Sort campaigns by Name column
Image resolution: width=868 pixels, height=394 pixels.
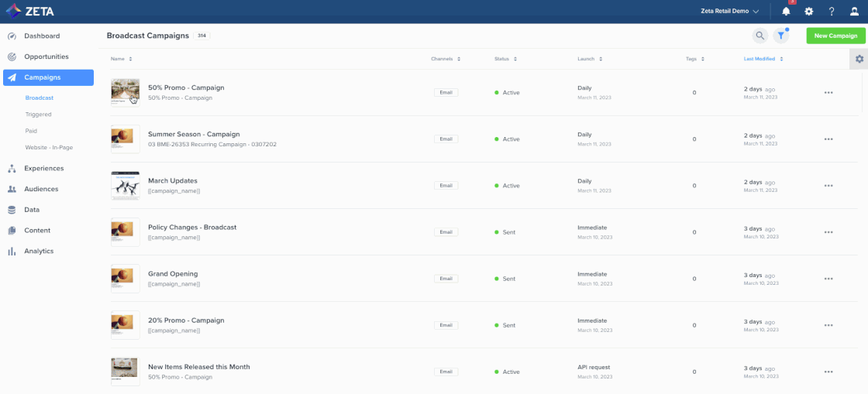click(x=121, y=59)
